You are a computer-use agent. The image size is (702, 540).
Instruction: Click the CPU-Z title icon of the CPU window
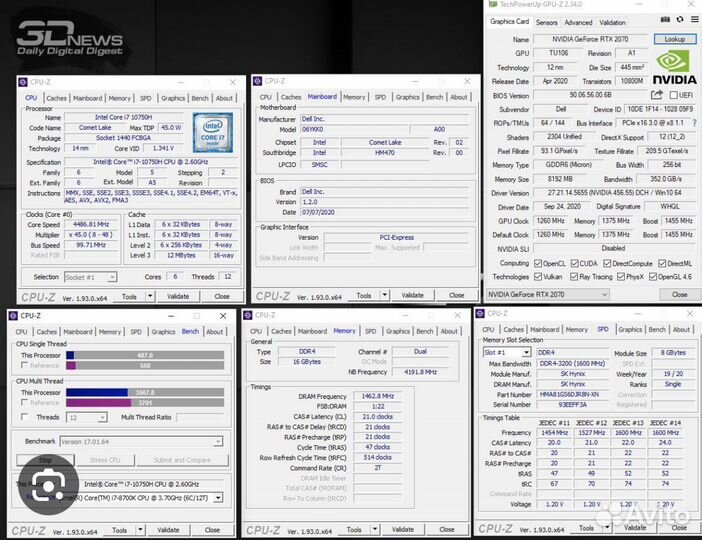[23, 82]
